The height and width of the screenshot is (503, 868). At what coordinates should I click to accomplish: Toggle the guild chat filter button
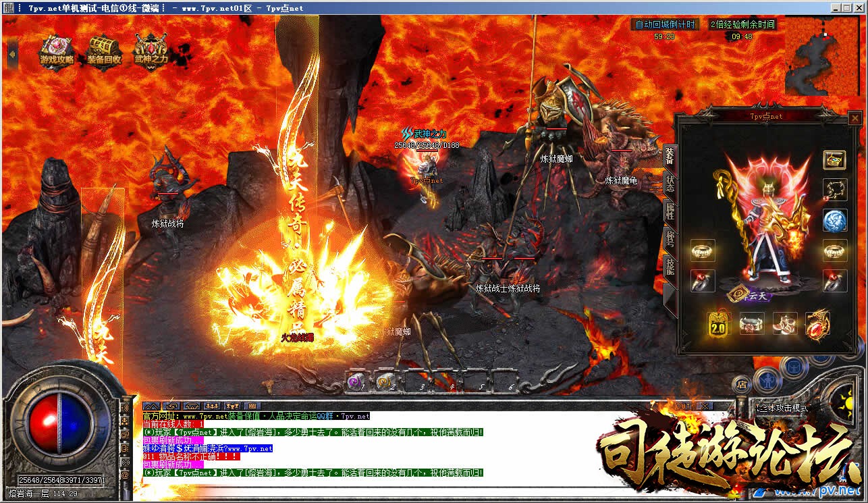232,406
